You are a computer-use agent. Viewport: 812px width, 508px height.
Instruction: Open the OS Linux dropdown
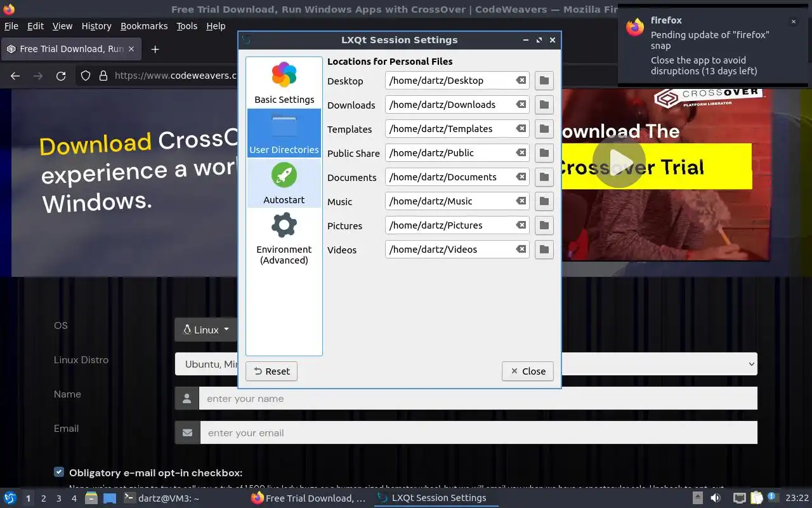tap(206, 330)
